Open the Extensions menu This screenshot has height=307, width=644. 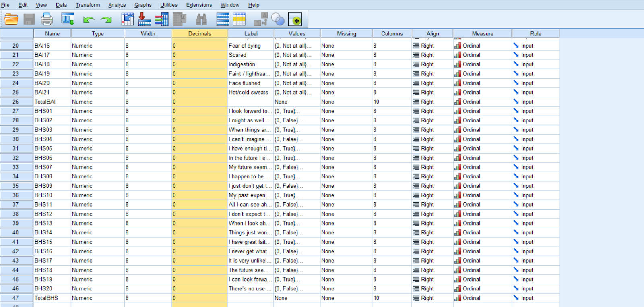point(199,5)
